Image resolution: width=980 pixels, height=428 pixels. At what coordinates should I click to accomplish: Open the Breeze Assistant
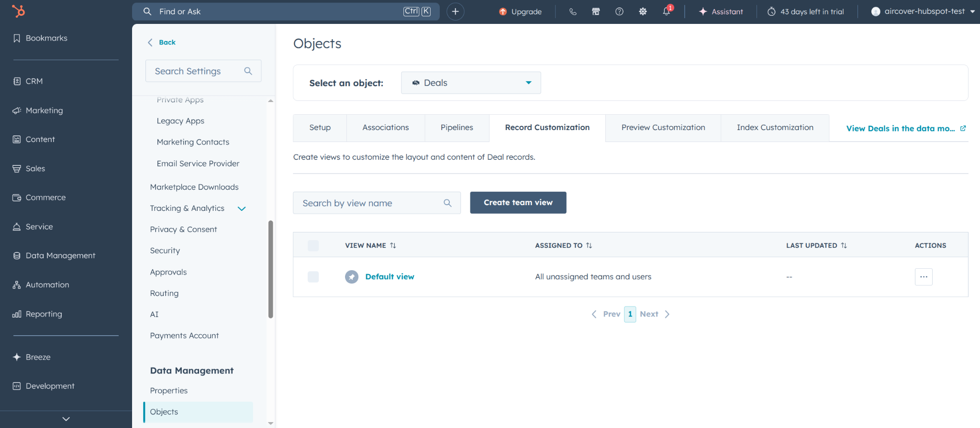tap(721, 11)
